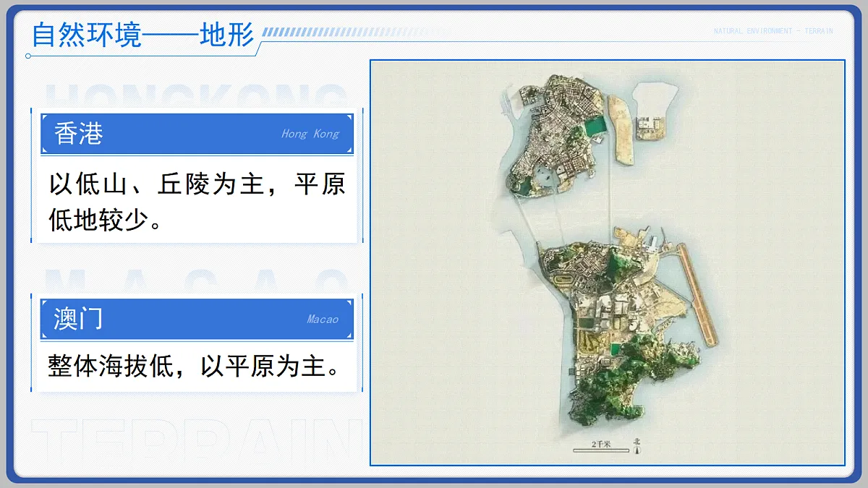Click the north arrow compass symbol

pos(637,445)
